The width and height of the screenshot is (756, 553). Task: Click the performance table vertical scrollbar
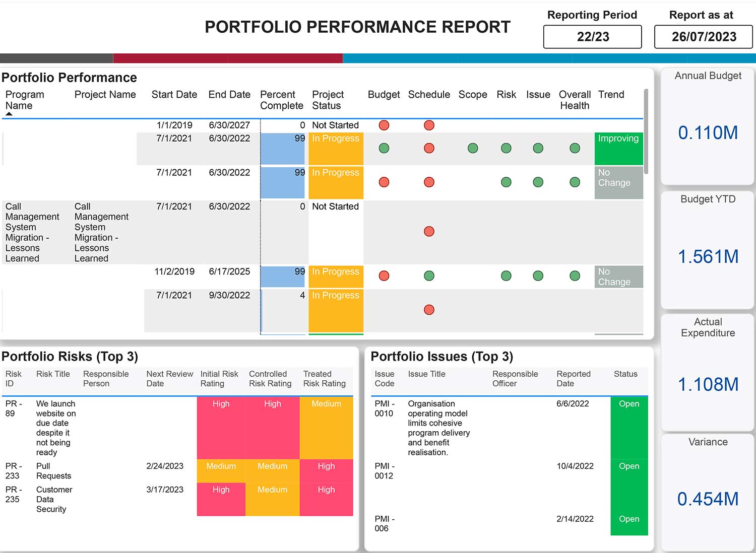point(646,131)
